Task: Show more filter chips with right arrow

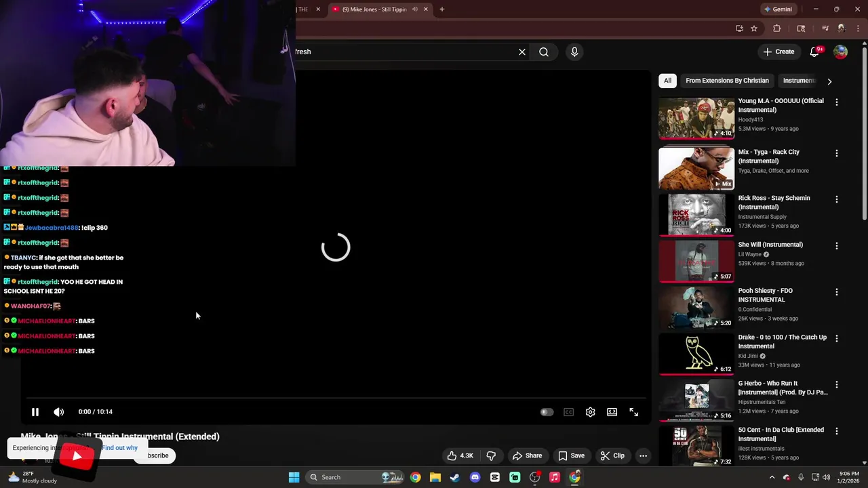Action: pyautogui.click(x=829, y=81)
